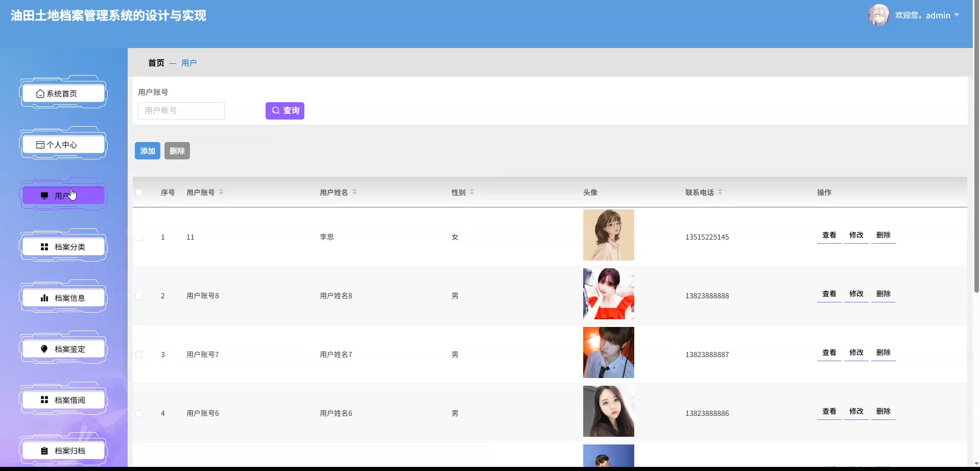Open avatar thumbnail of 用户姓名8

coord(609,294)
